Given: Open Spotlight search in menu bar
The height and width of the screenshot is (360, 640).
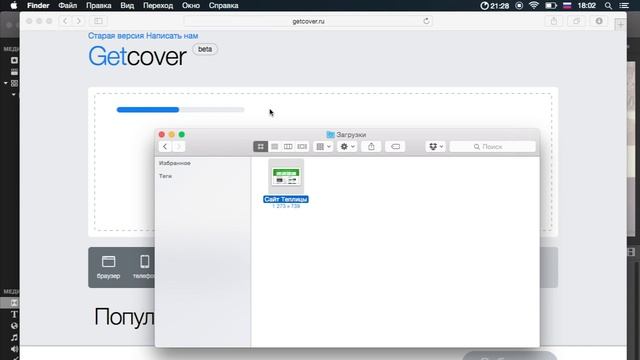Looking at the screenshot, I should [608, 6].
